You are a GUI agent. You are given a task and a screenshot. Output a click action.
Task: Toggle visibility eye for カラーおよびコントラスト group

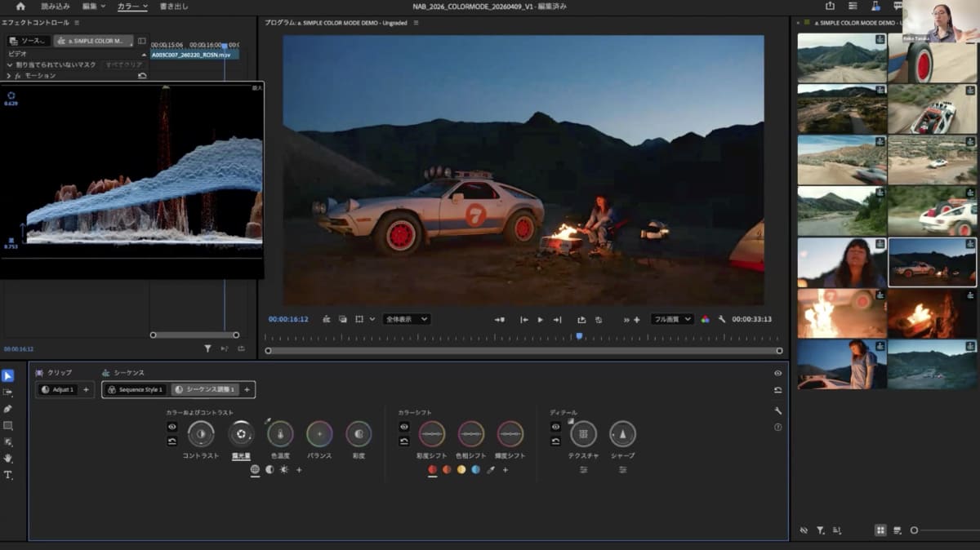[172, 427]
